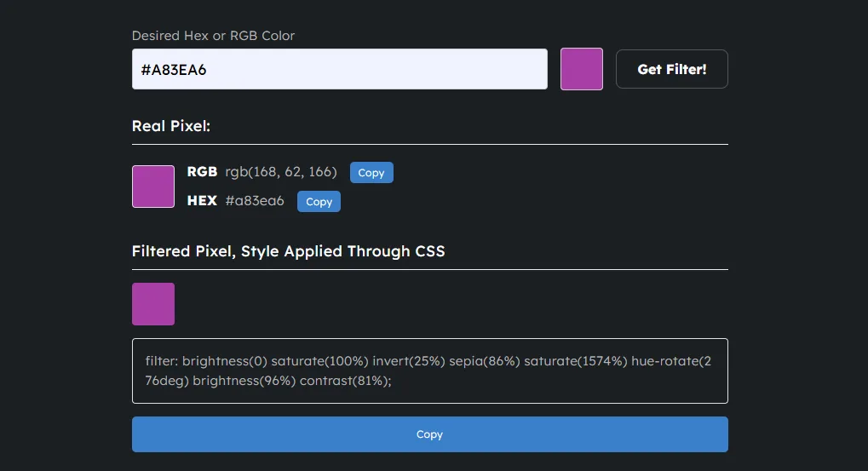Image resolution: width=868 pixels, height=471 pixels.
Task: Click the Filtered Pixel color swatch
Action: pyautogui.click(x=153, y=304)
